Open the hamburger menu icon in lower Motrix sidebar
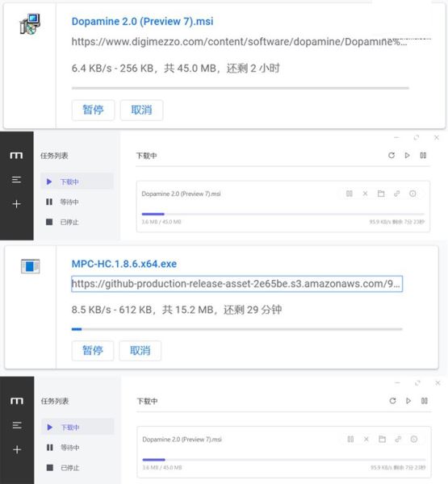 (17, 425)
